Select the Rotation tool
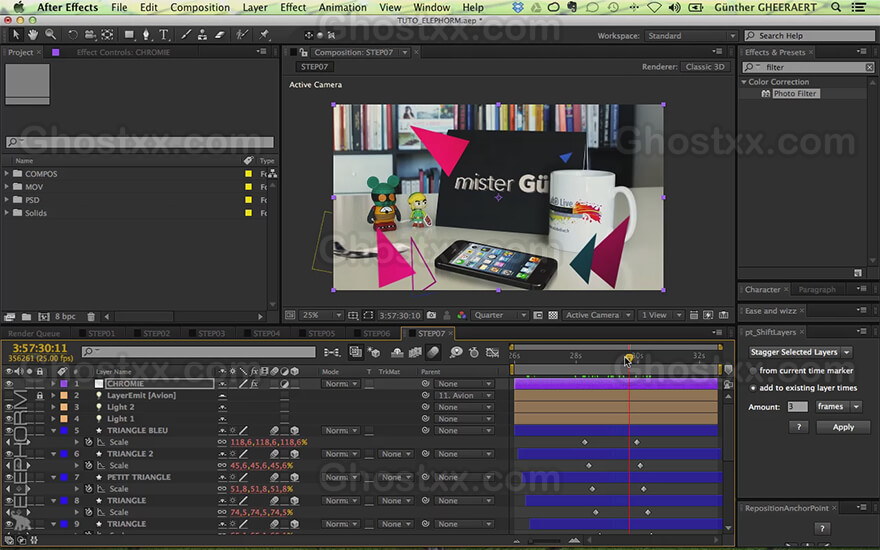The height and width of the screenshot is (550, 880). (x=72, y=35)
